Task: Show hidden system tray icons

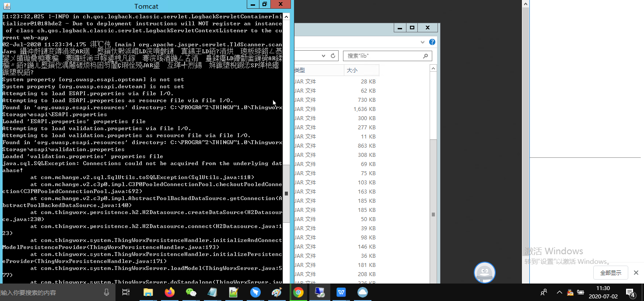Action: (x=559, y=293)
